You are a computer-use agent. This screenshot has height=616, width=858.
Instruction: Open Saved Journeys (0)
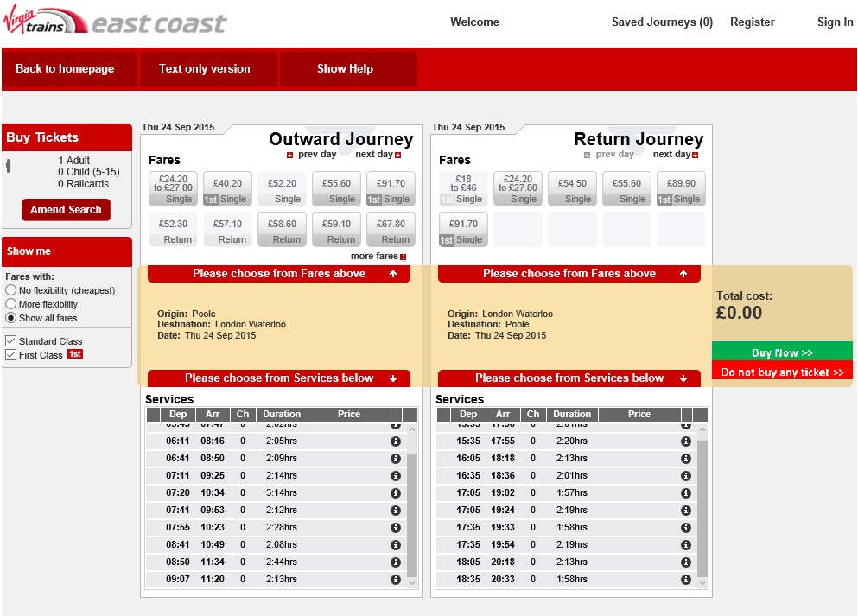coord(662,22)
